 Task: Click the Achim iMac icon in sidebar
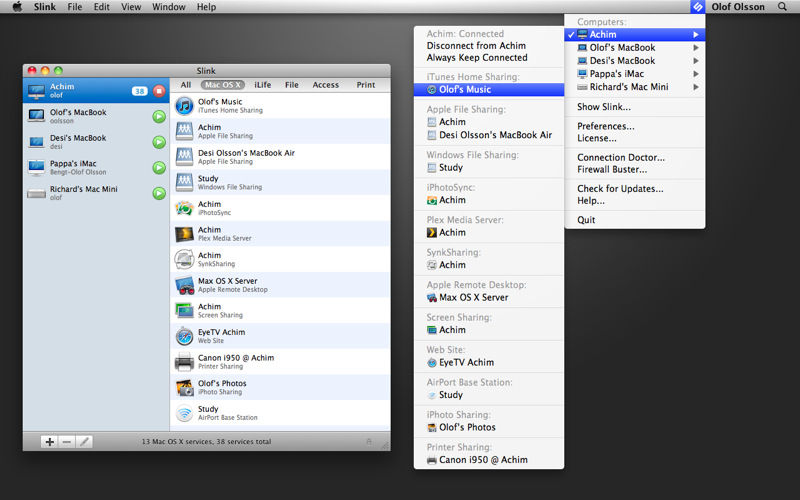[x=36, y=91]
